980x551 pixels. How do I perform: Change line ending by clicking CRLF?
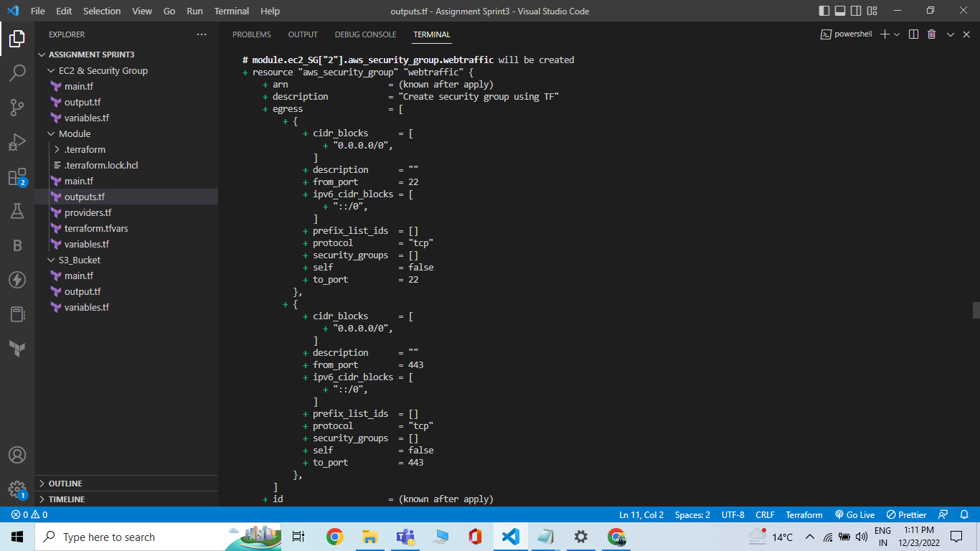[x=764, y=514]
